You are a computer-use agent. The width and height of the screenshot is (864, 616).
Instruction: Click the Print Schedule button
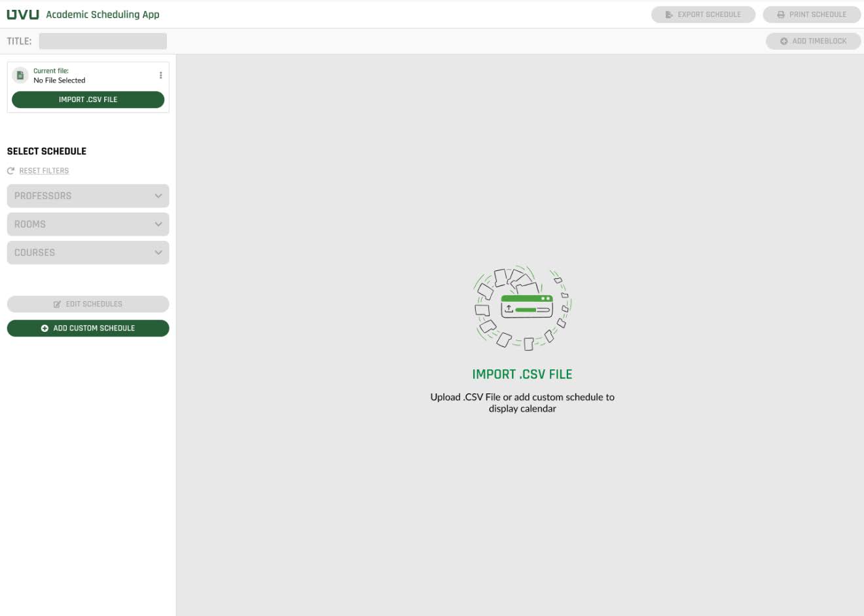812,14
